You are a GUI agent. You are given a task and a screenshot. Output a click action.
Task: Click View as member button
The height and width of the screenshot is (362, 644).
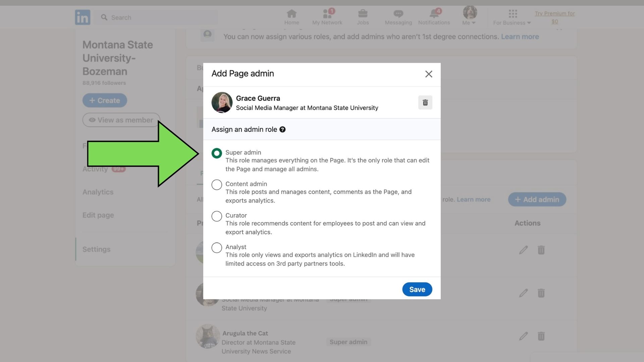click(121, 120)
